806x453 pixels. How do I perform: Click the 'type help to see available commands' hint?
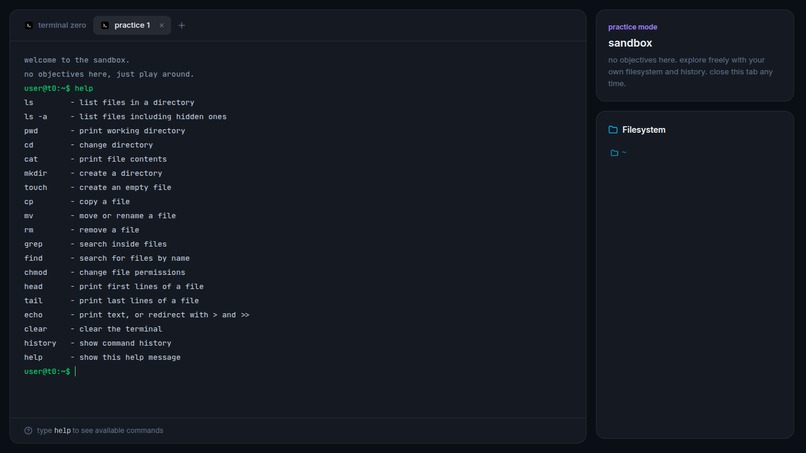(100, 430)
